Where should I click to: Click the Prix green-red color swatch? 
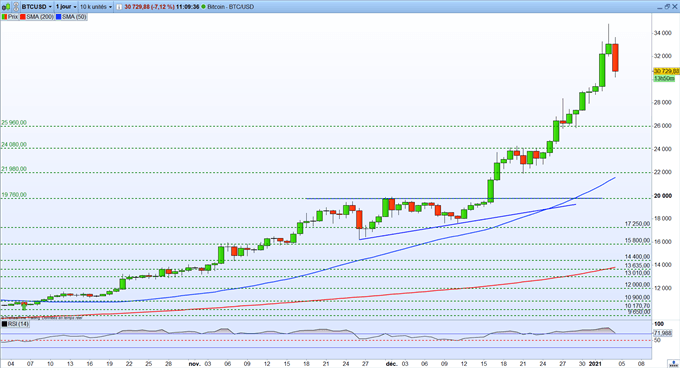coord(4,17)
